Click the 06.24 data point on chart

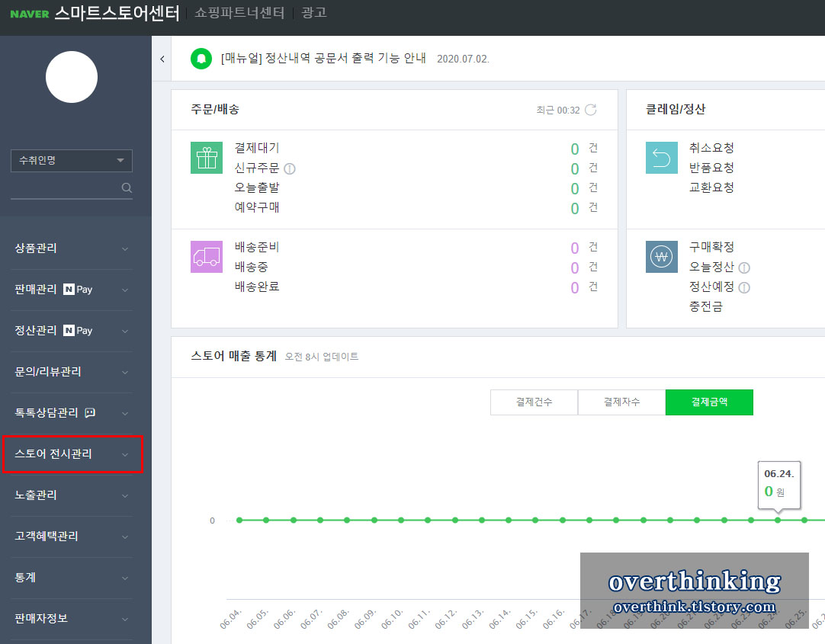[x=778, y=520]
